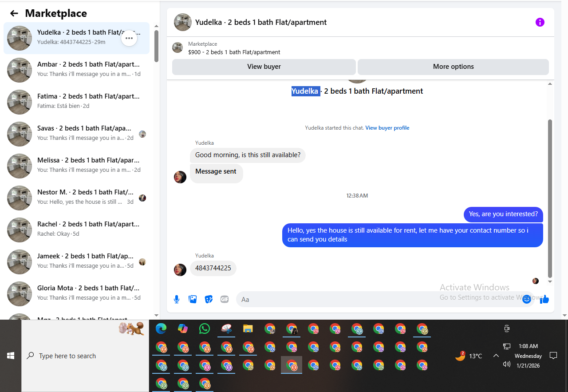Show hidden icons in the system tray

tap(496, 356)
